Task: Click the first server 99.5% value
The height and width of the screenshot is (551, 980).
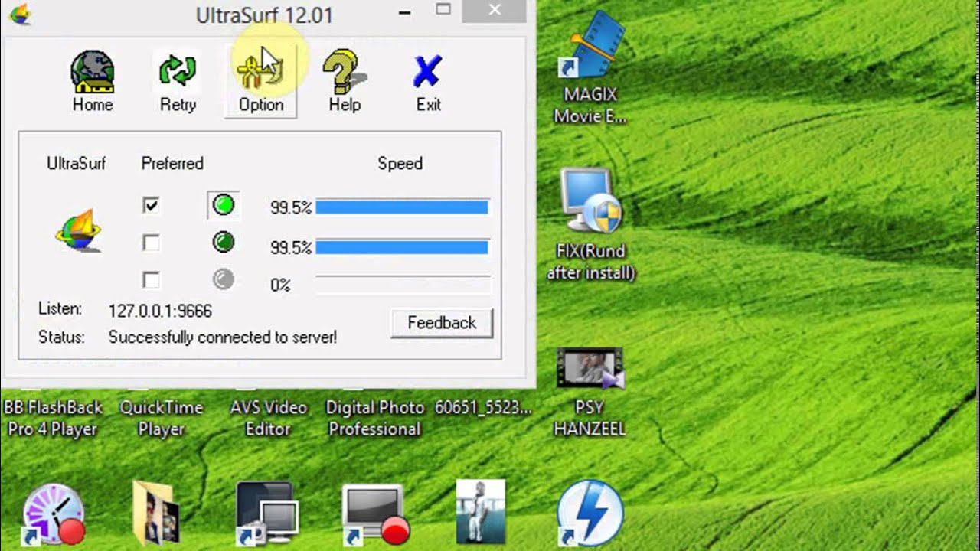Action: point(291,207)
